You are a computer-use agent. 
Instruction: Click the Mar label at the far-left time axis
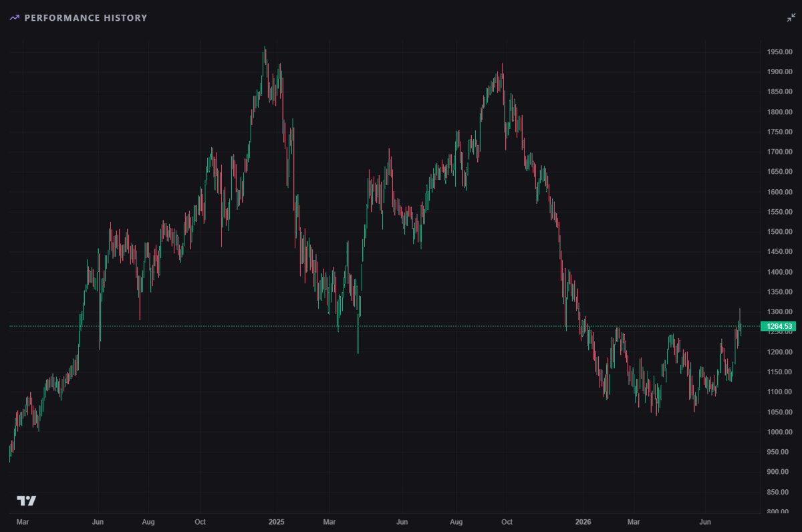(22, 521)
